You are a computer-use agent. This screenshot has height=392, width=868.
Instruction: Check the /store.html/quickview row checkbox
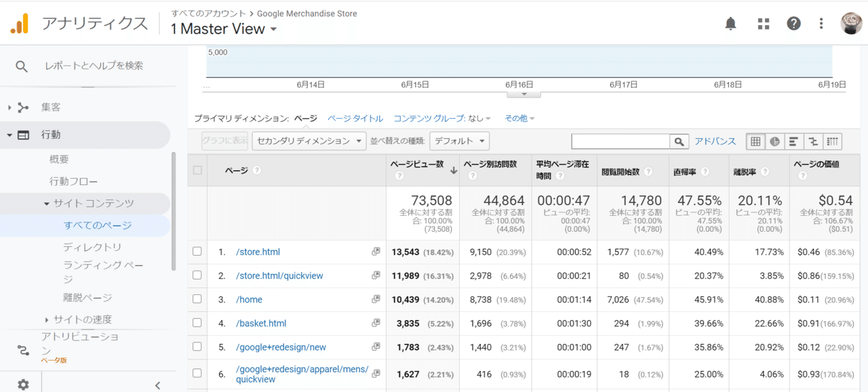click(x=197, y=275)
